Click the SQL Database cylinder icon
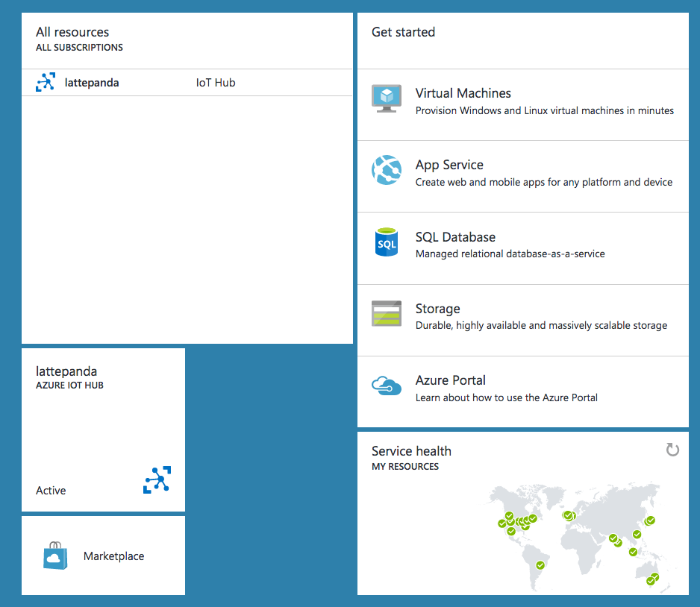Image resolution: width=700 pixels, height=607 pixels. click(387, 242)
